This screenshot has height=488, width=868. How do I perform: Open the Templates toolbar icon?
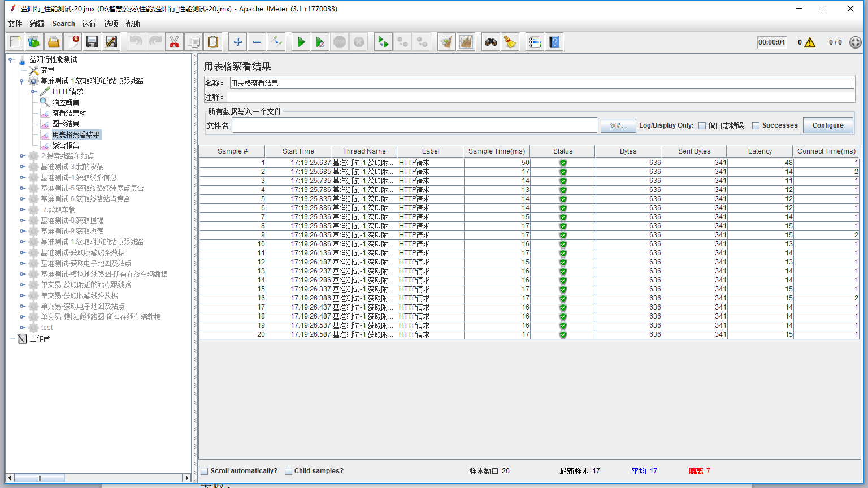tap(34, 42)
